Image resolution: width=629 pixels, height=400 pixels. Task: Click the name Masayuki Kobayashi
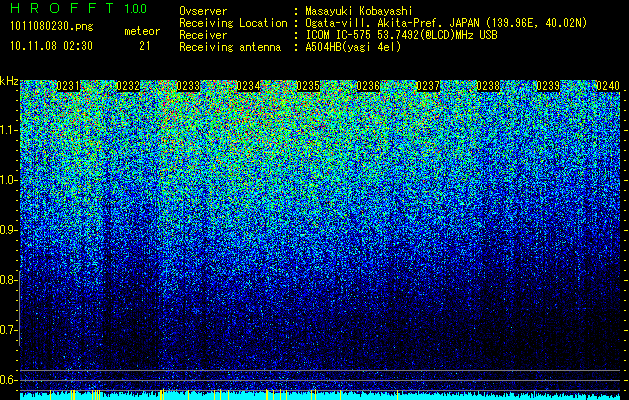click(x=359, y=12)
